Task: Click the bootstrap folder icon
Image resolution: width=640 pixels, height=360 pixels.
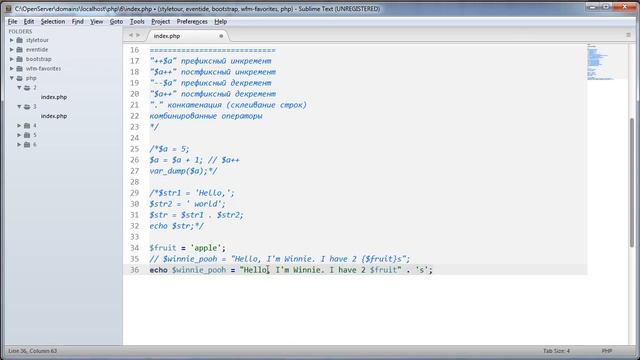Action: (20, 59)
